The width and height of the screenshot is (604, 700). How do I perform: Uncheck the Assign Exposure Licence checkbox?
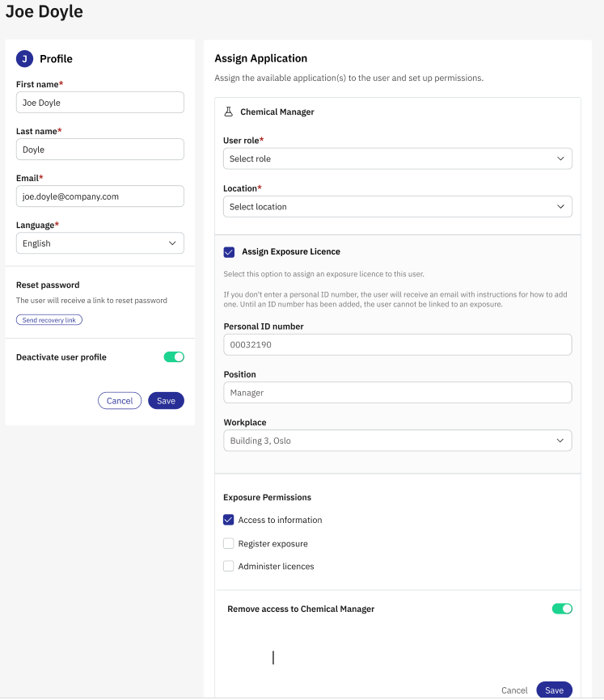pyautogui.click(x=229, y=252)
